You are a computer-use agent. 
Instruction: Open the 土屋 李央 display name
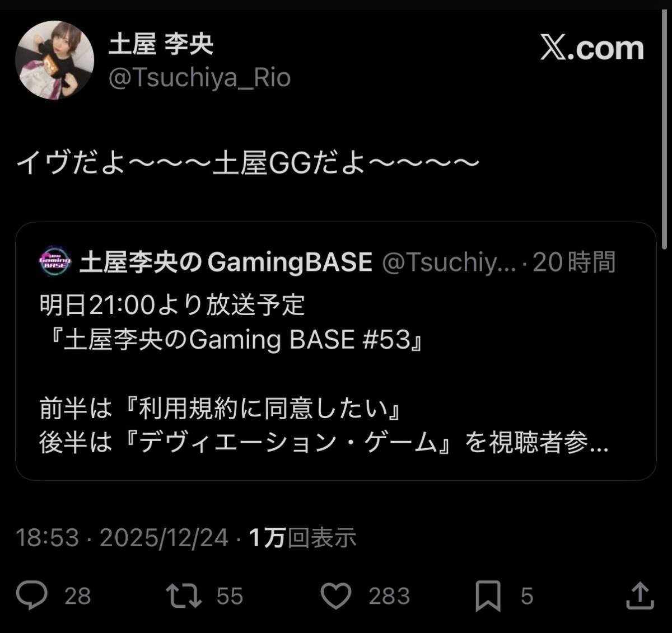point(161,44)
